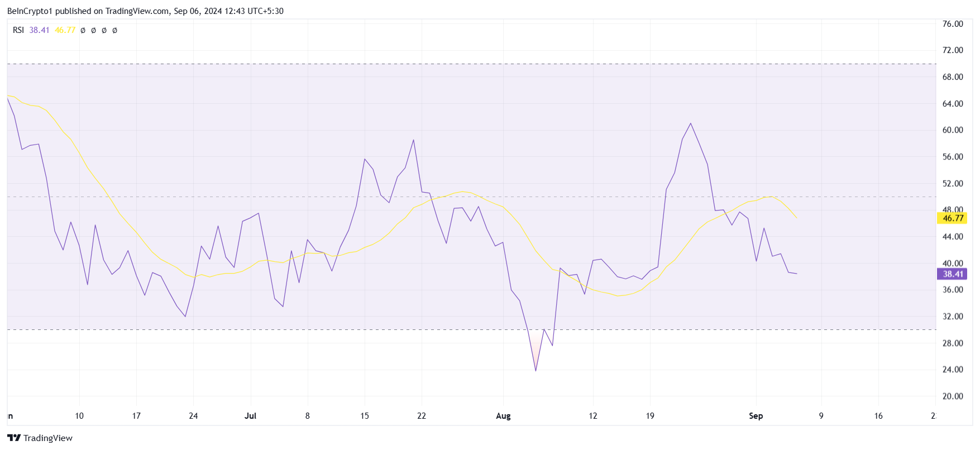The image size is (980, 450).
Task: Click the RSI peak above 60 in late August
Action: (691, 123)
